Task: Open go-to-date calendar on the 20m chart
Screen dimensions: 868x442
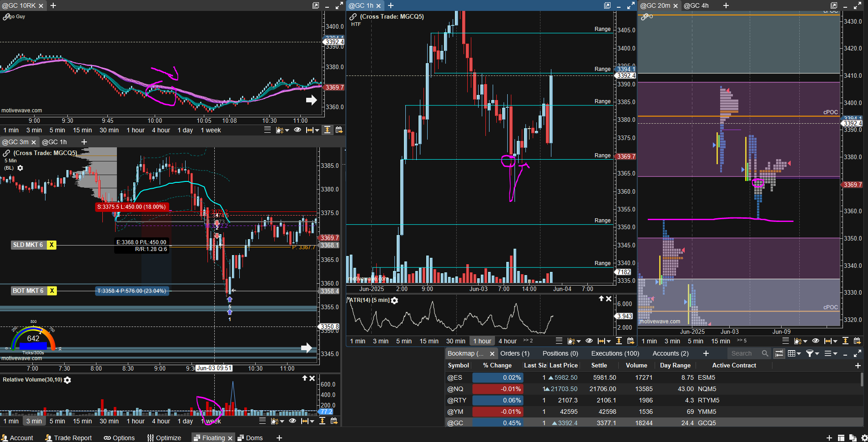Action: click(x=857, y=341)
